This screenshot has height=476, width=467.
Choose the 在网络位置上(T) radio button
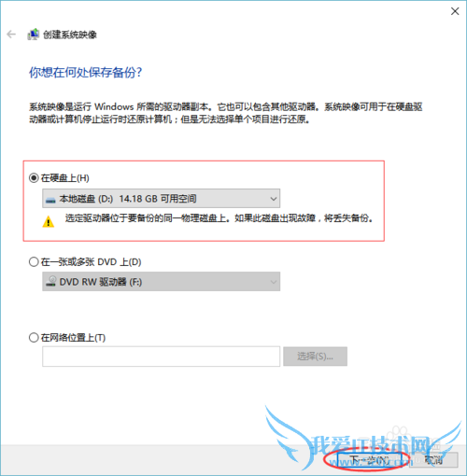(x=34, y=338)
